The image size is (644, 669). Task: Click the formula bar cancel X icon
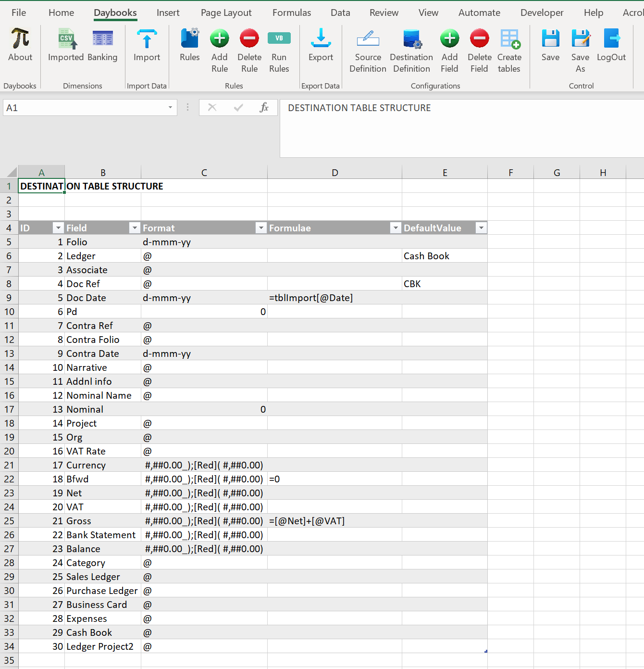pyautogui.click(x=212, y=107)
